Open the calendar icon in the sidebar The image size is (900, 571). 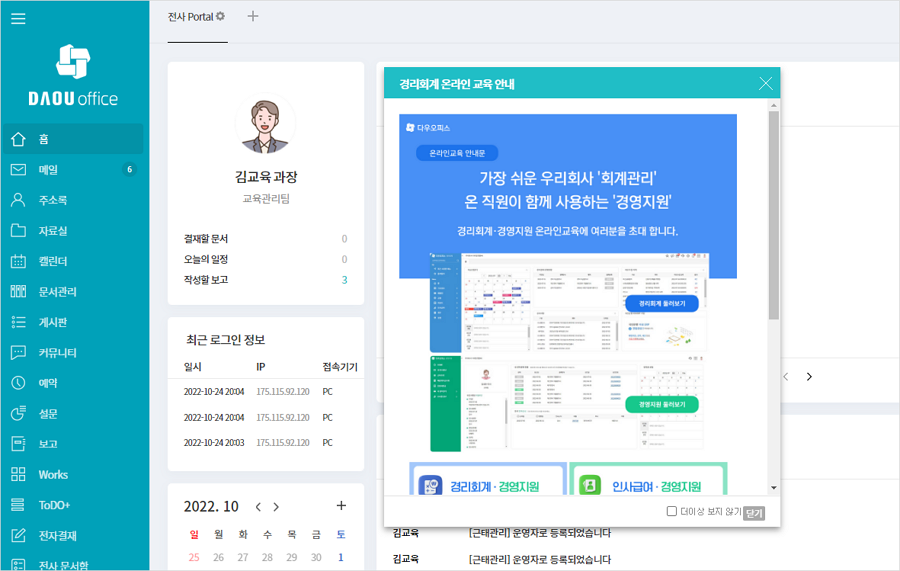[18, 261]
